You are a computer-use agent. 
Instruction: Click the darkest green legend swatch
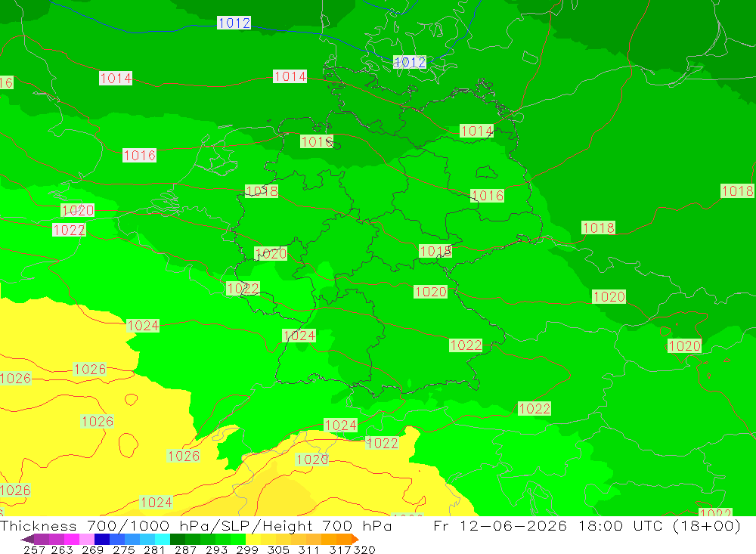178,539
